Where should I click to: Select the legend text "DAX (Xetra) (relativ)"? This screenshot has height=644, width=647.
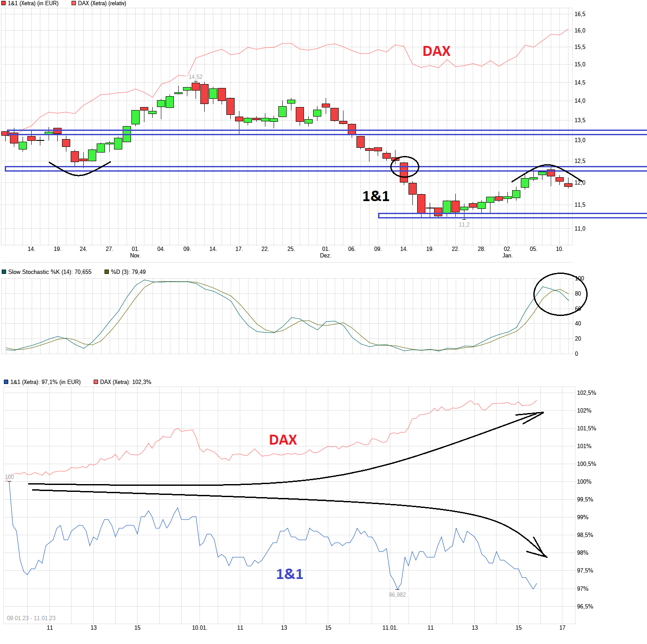(x=102, y=3)
